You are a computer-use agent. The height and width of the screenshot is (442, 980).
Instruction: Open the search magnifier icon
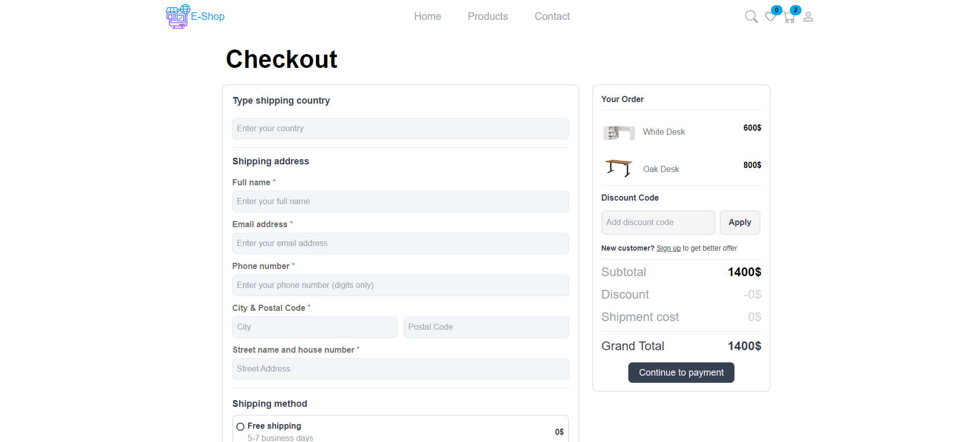coord(751,17)
